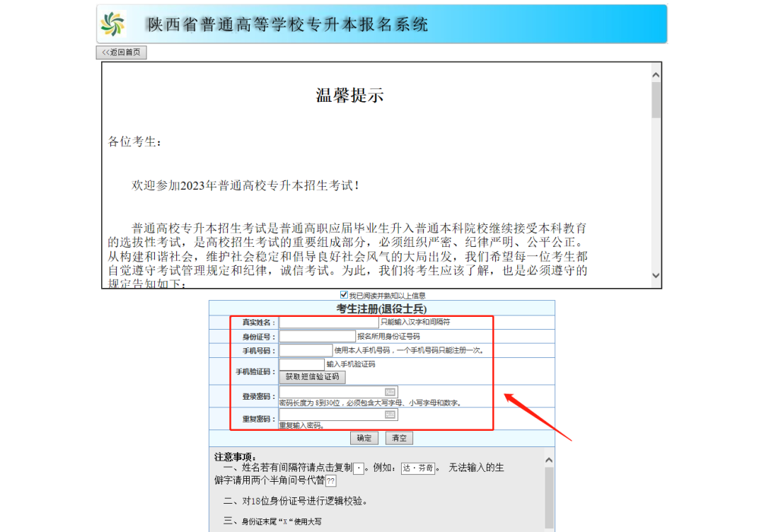Focus the 身份证号 input field
The image size is (764, 532).
click(317, 336)
